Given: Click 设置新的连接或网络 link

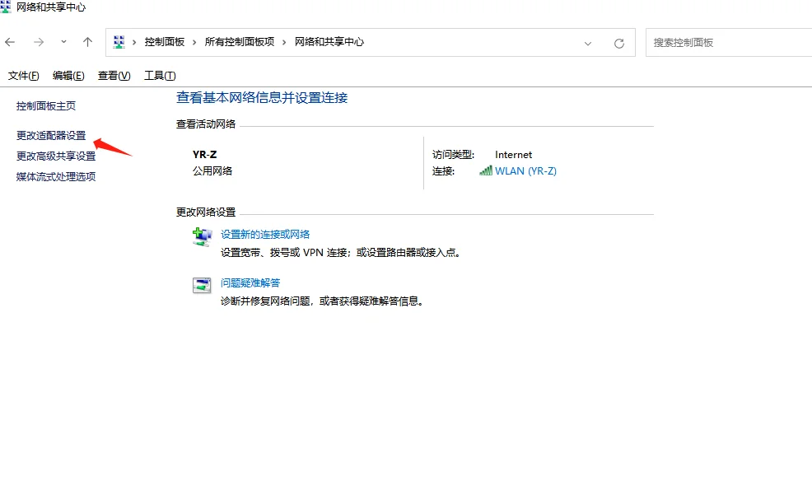Looking at the screenshot, I should (x=265, y=235).
